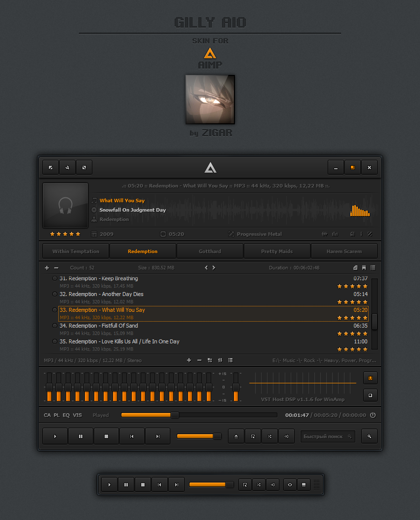Click the minus icon in the playlist footer
Image resolution: width=420 pixels, height=520 pixels.
(x=199, y=360)
